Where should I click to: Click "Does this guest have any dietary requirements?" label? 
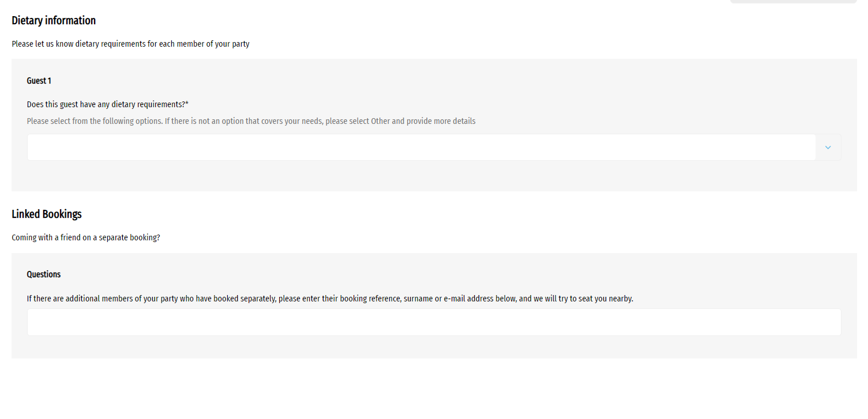(x=106, y=104)
